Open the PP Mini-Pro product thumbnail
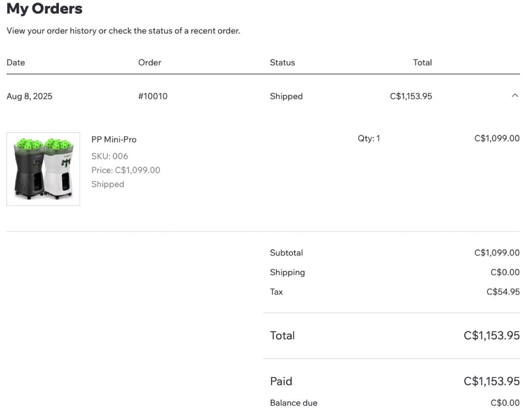 (x=43, y=169)
